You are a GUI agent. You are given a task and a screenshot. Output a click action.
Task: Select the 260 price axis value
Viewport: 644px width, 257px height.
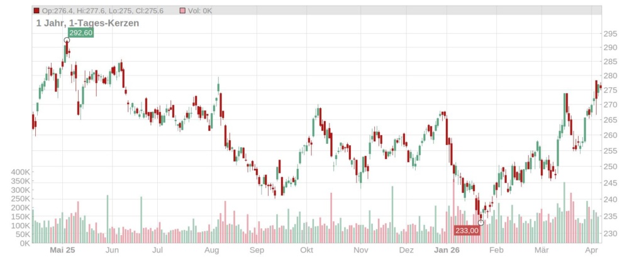[x=609, y=135]
